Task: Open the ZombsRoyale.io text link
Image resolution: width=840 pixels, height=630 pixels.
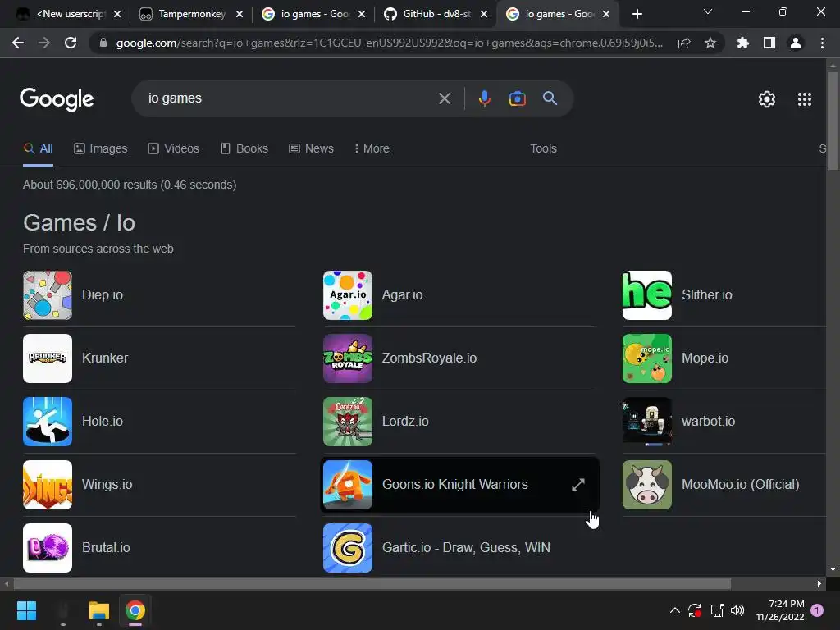Action: coord(429,358)
